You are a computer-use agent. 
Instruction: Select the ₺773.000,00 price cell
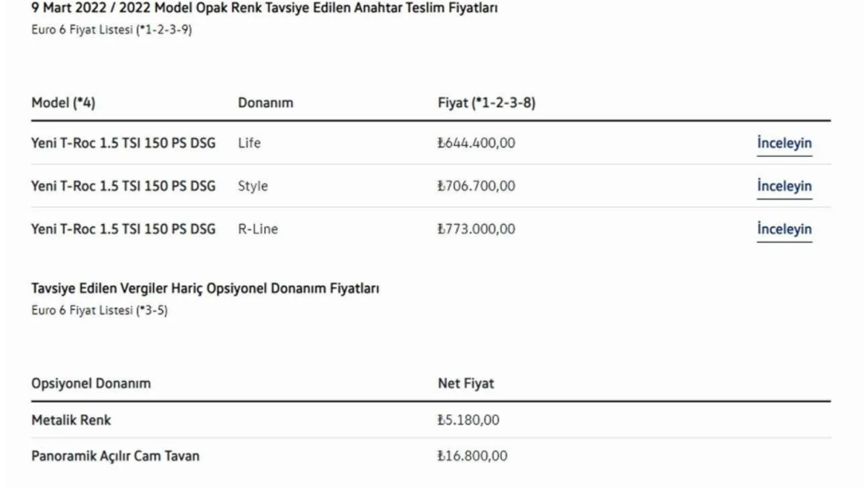point(477,230)
